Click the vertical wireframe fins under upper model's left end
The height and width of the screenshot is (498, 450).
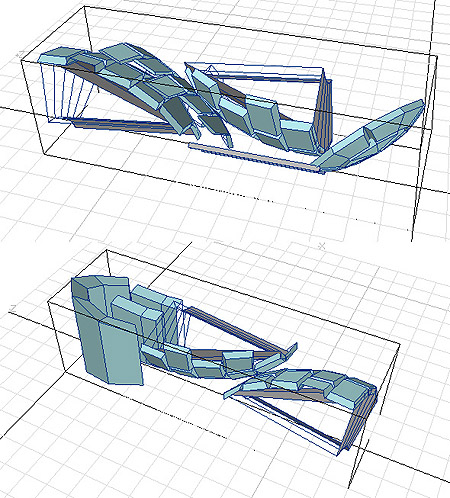tap(63, 92)
